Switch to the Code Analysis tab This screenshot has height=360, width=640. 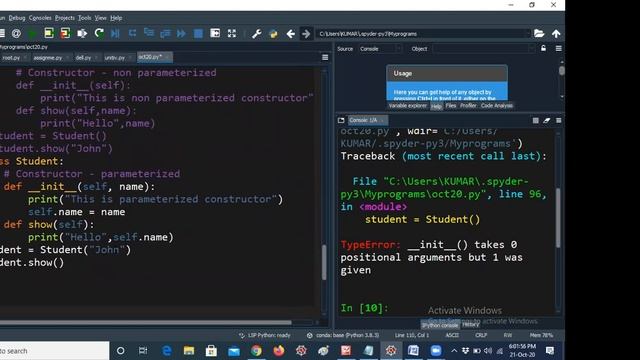496,106
